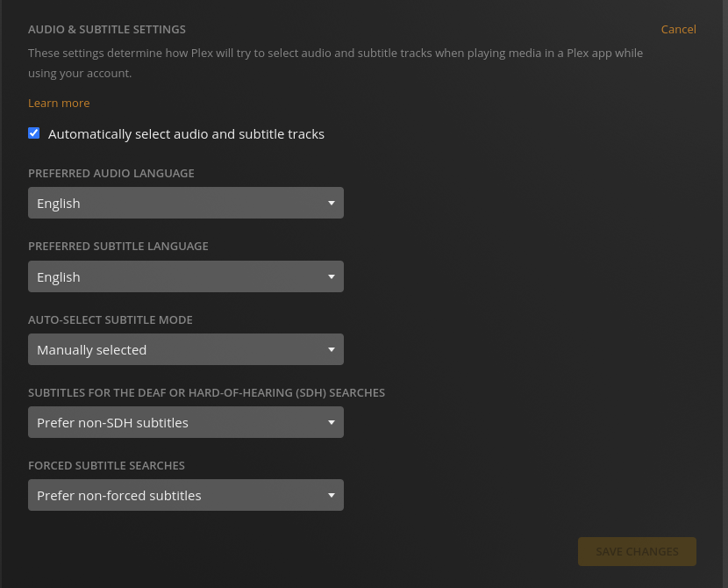The height and width of the screenshot is (588, 728).
Task: Click the caret icon beside Prefer non-forced subtitles
Action: 331,496
